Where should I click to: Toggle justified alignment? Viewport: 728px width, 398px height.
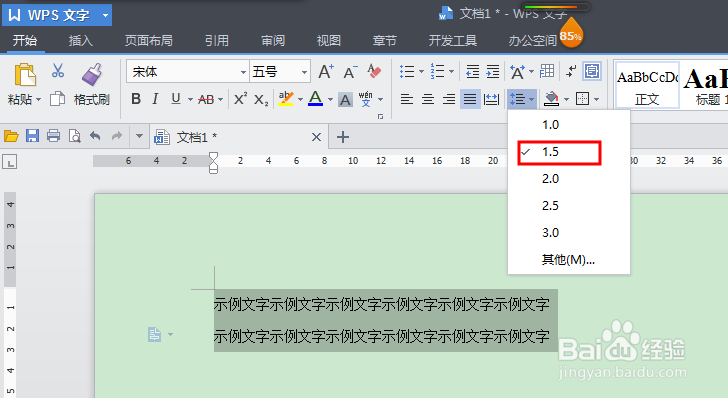470,99
